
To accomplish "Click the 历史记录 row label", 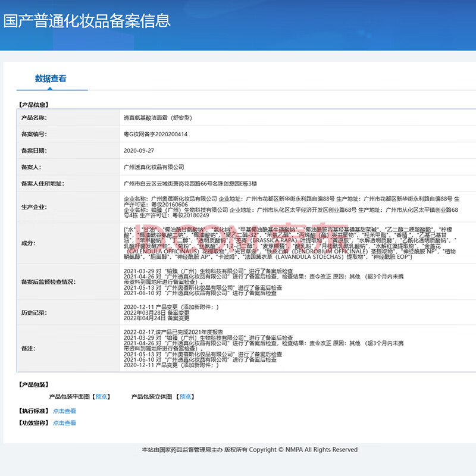I will 33,312.
